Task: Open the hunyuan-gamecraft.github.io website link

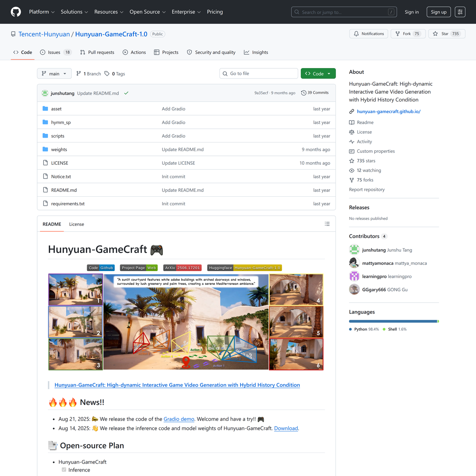Action: (x=389, y=112)
